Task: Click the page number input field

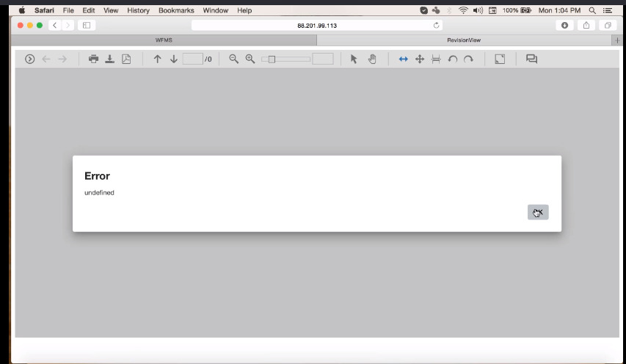Action: coord(192,59)
